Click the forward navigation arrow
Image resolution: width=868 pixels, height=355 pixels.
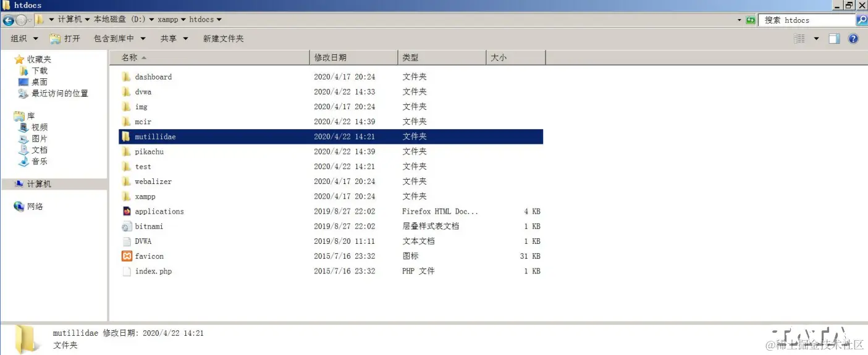[21, 20]
